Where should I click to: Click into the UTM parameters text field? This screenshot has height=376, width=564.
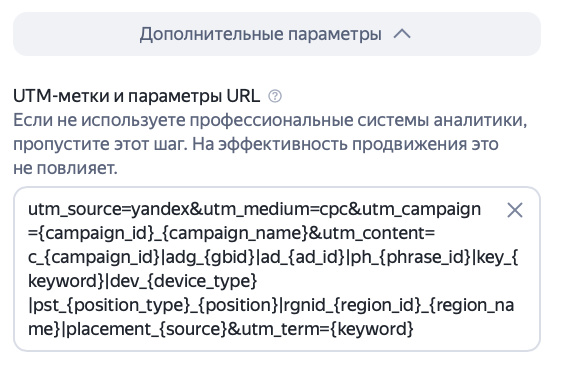277,269
